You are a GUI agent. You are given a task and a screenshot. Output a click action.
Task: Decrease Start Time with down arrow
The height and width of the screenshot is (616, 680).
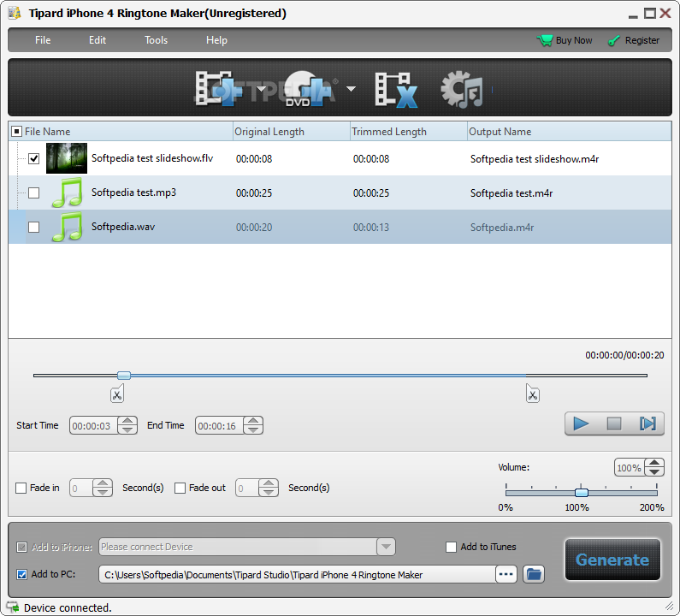[x=127, y=429]
